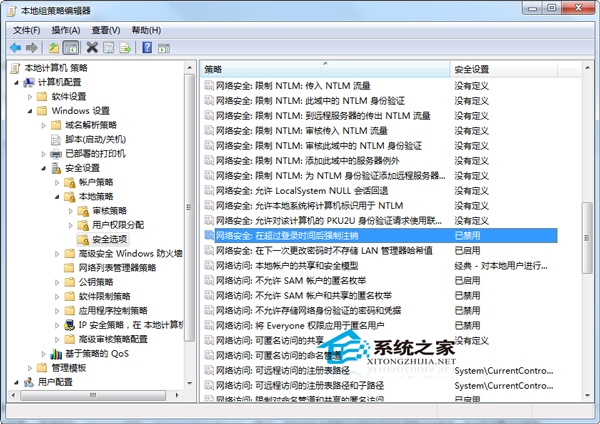Image resolution: width=600 pixels, height=424 pixels.
Task: Click the Back arrow toolbar icon
Action: pos(15,48)
